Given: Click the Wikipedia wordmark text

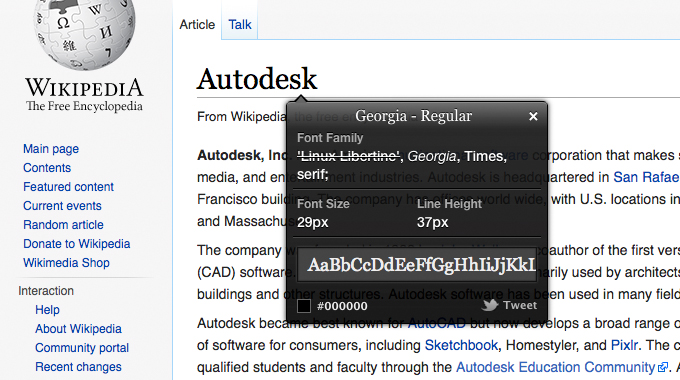Looking at the screenshot, I should 84,87.
